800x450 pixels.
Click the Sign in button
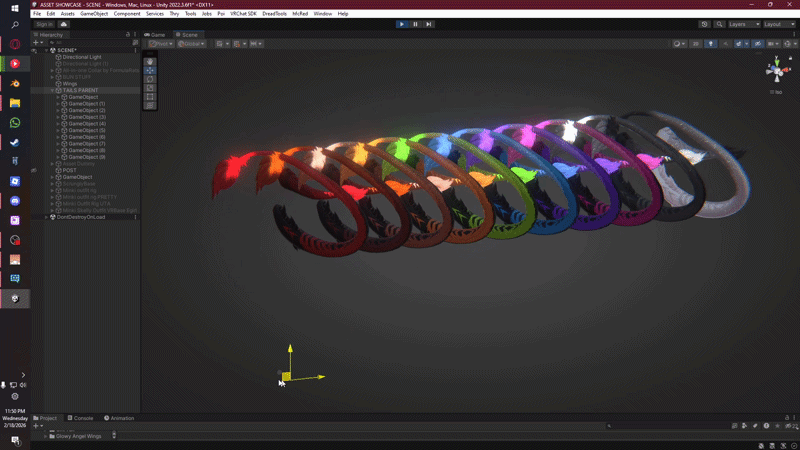[x=44, y=23]
